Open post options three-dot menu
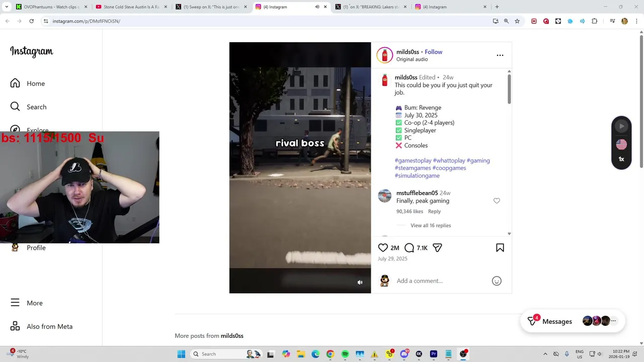The height and width of the screenshot is (362, 644). click(x=500, y=55)
